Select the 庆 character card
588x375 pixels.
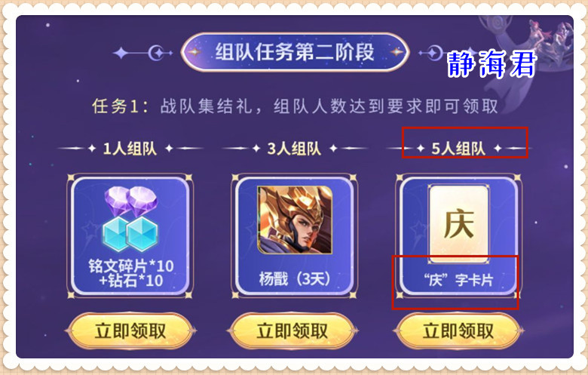click(x=458, y=223)
